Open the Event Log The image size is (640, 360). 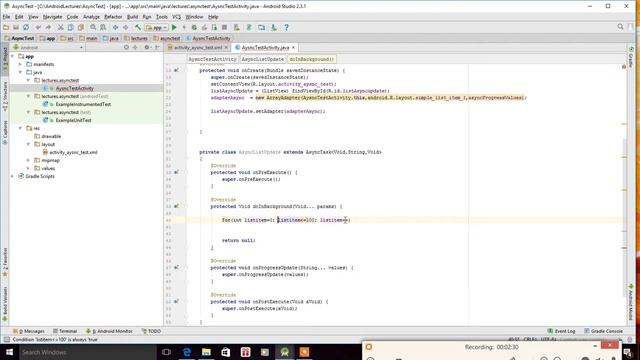click(x=562, y=331)
